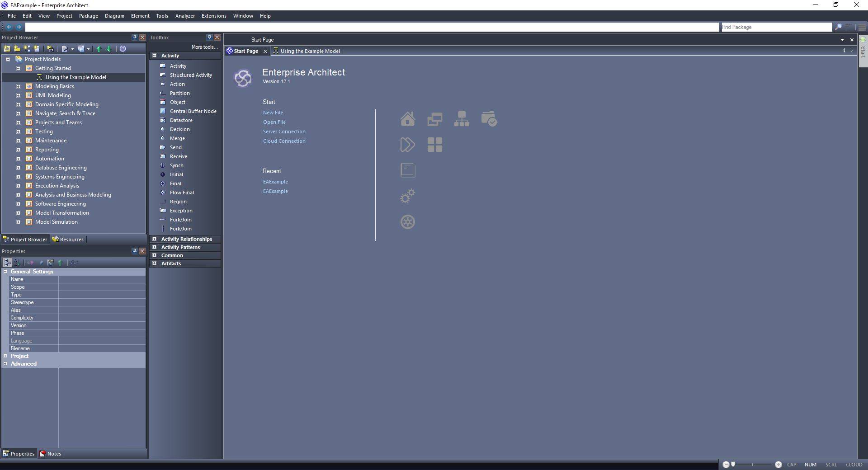Screen dimensions: 868x470
Task: Collapse the General Settings property group
Action: click(5, 272)
